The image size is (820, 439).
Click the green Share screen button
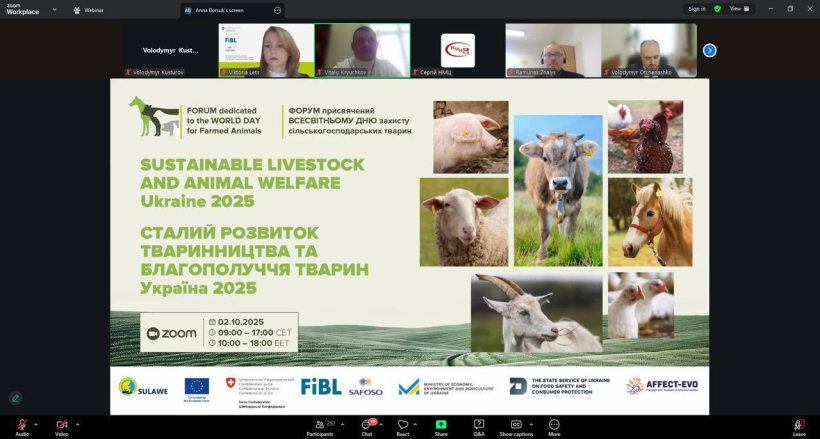click(x=441, y=426)
